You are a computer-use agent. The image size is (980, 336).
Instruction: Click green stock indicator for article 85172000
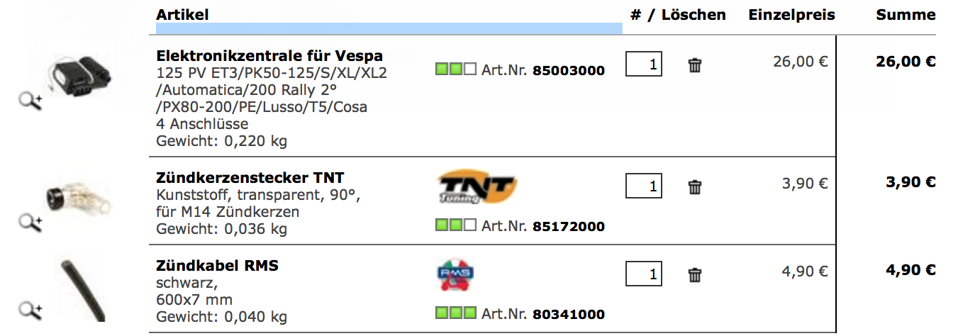pyautogui.click(x=455, y=226)
